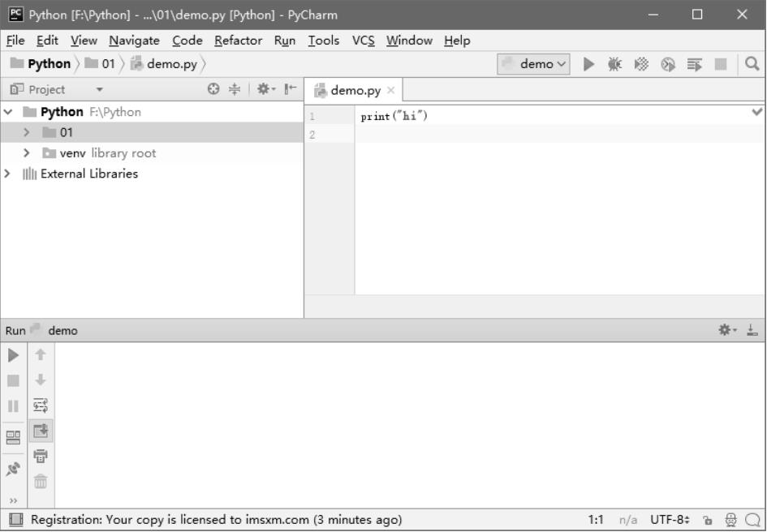Screen dimensions: 767x532
Task: Click the profile run icon in toolbar
Action: click(668, 64)
